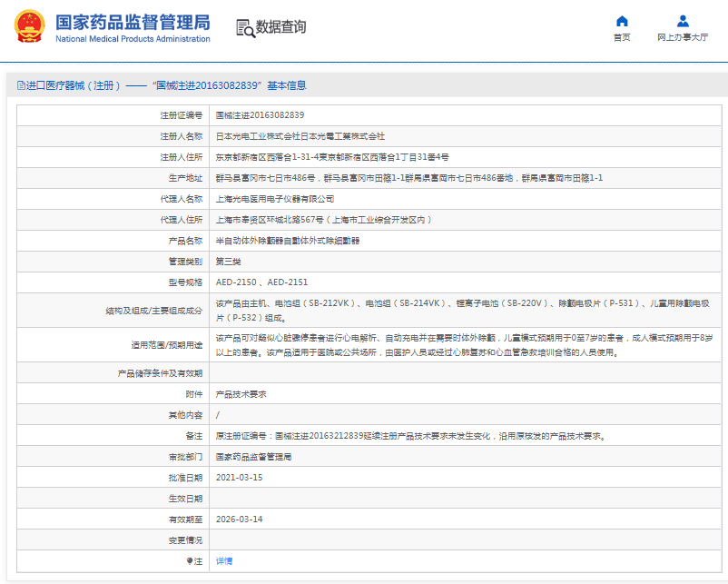Click 结构及组成/主要组成成分 label

154,311
